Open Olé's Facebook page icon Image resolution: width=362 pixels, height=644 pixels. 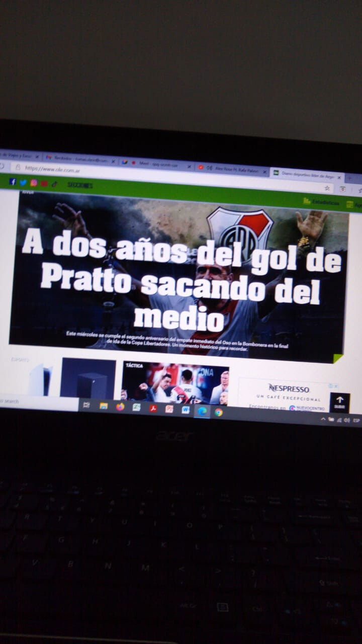pyautogui.click(x=12, y=182)
